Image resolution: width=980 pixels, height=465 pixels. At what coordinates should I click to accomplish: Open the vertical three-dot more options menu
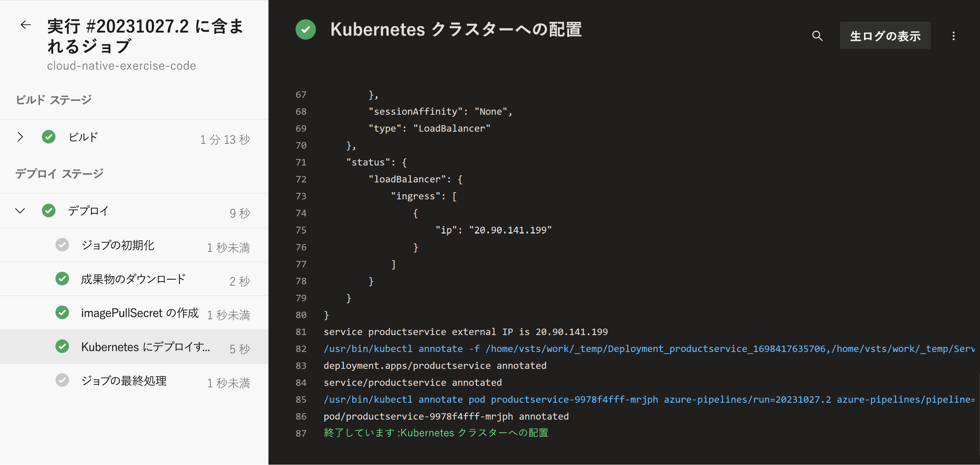pos(953,36)
